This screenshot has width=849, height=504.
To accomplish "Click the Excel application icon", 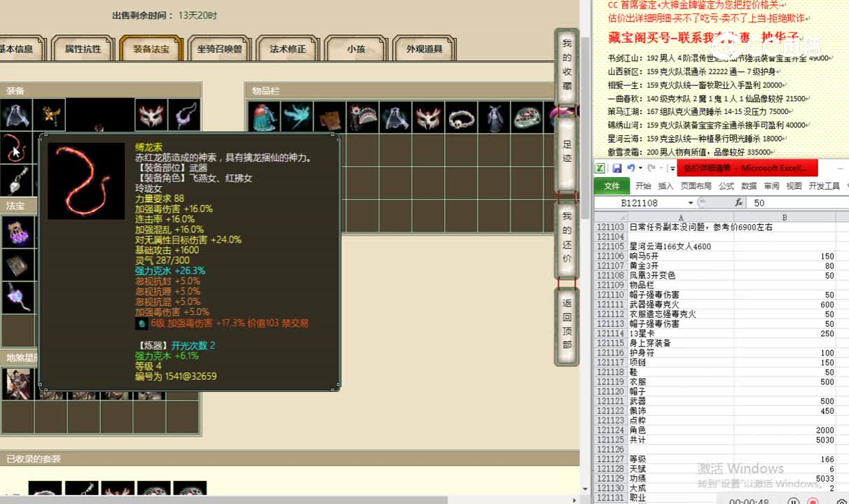I will 600,168.
